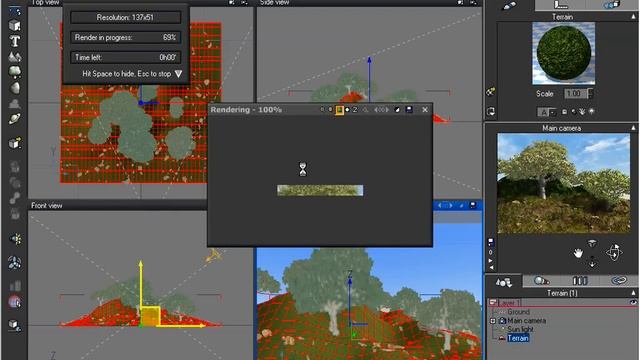Click the Resolution 137x51 field

coord(125,18)
